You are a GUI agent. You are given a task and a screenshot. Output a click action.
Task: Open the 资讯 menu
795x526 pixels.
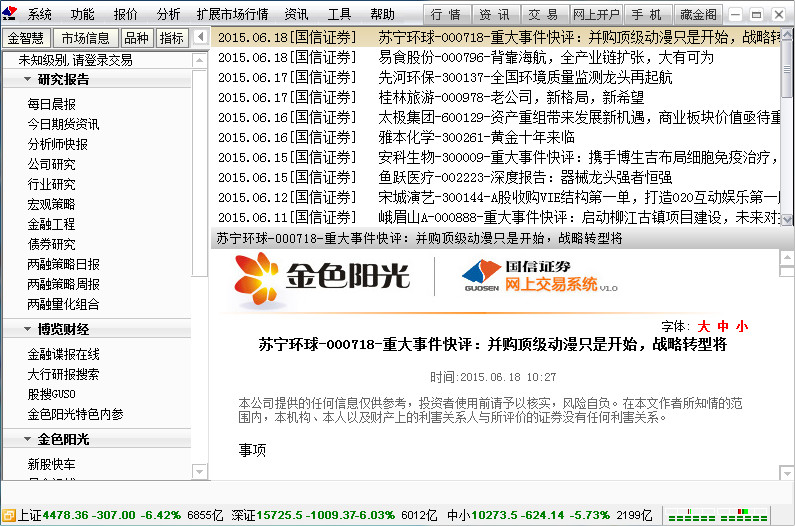coord(296,14)
